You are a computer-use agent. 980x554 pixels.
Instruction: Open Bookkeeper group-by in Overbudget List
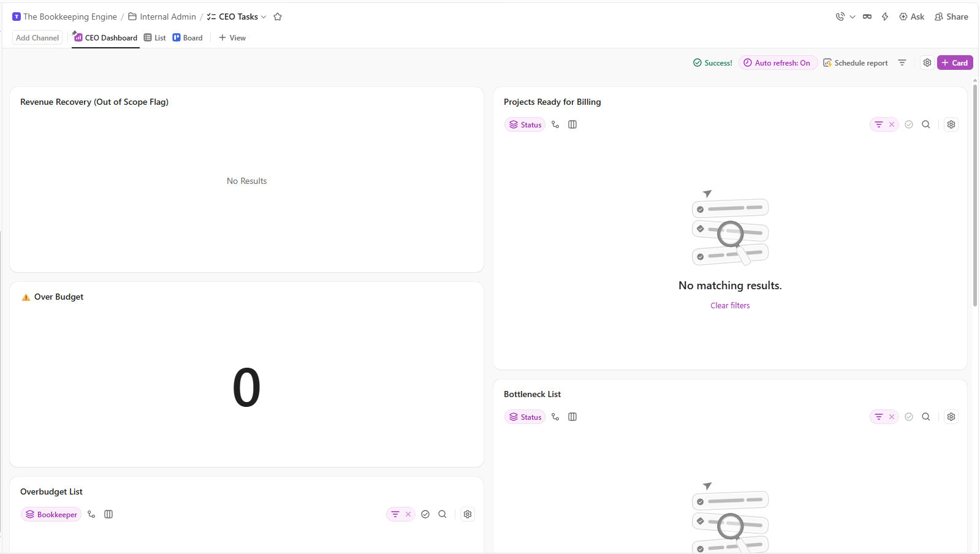[x=51, y=514]
